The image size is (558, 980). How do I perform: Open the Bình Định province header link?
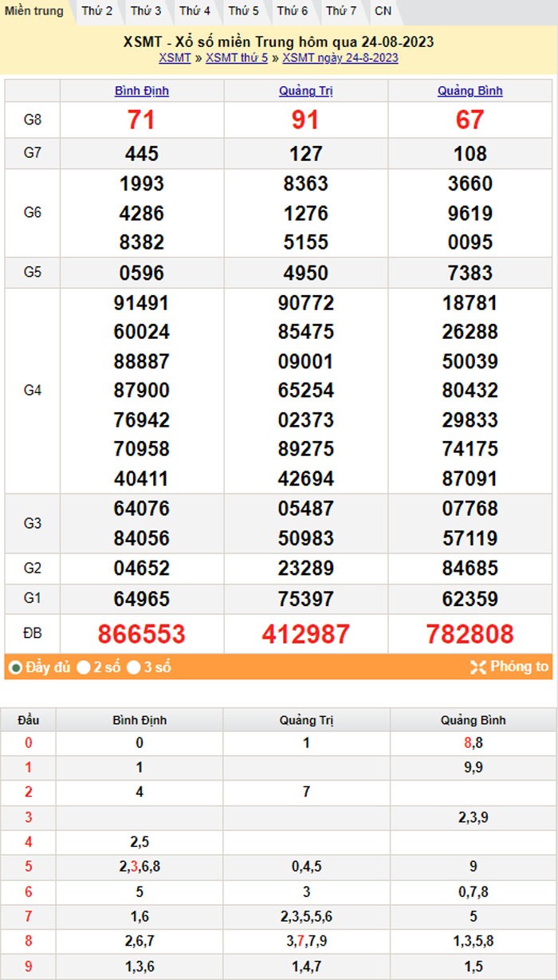[142, 91]
